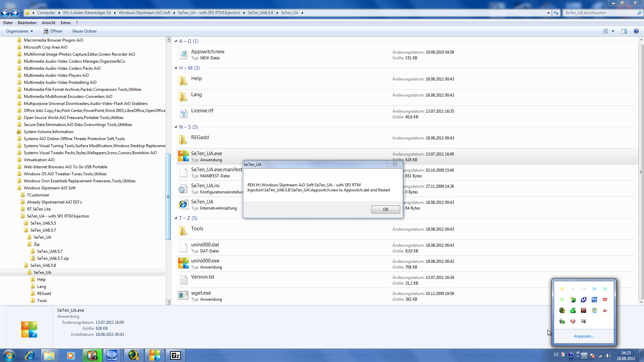Viewport: 644px width, 362px height.
Task: Select Se7en_UA.exe.manifest file
Action: [x=216, y=170]
